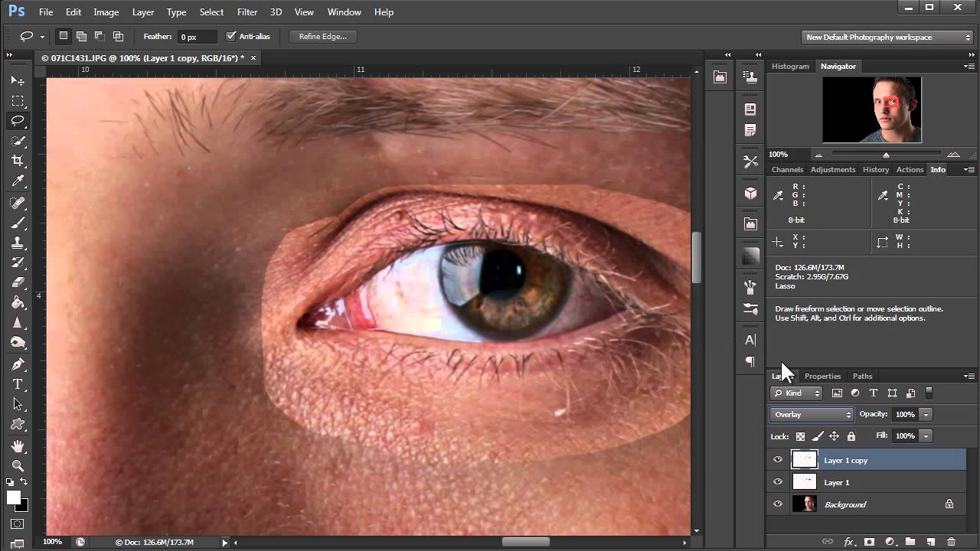Hide Layer 1 copy visibility eye

click(778, 460)
